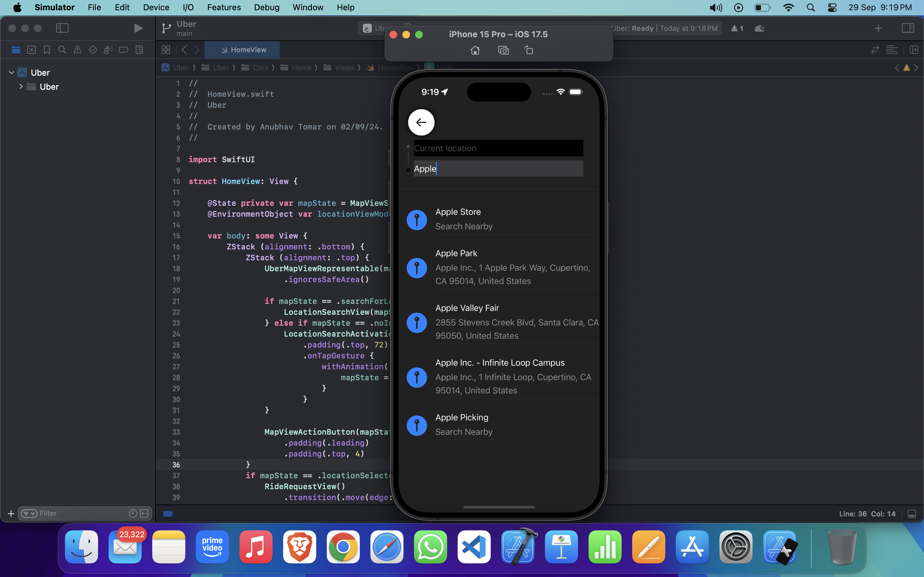Open the Bookmark navigator icon
The width and height of the screenshot is (924, 577).
tap(47, 50)
